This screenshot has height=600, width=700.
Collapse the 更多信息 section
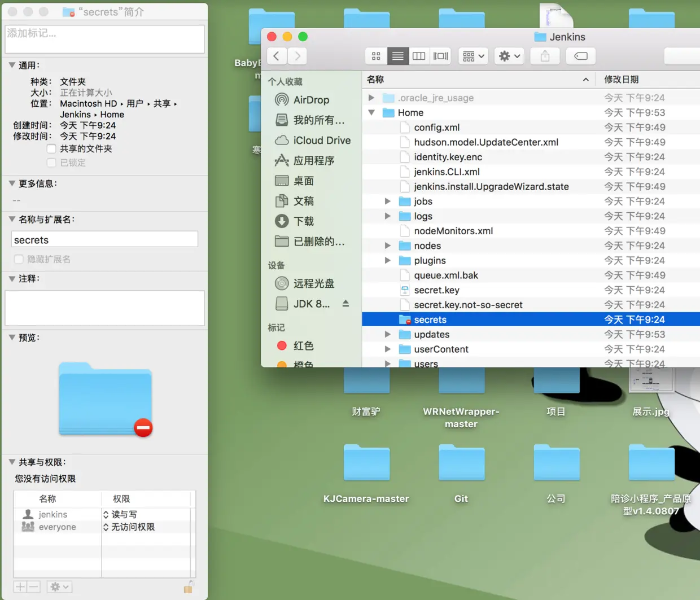point(12,183)
